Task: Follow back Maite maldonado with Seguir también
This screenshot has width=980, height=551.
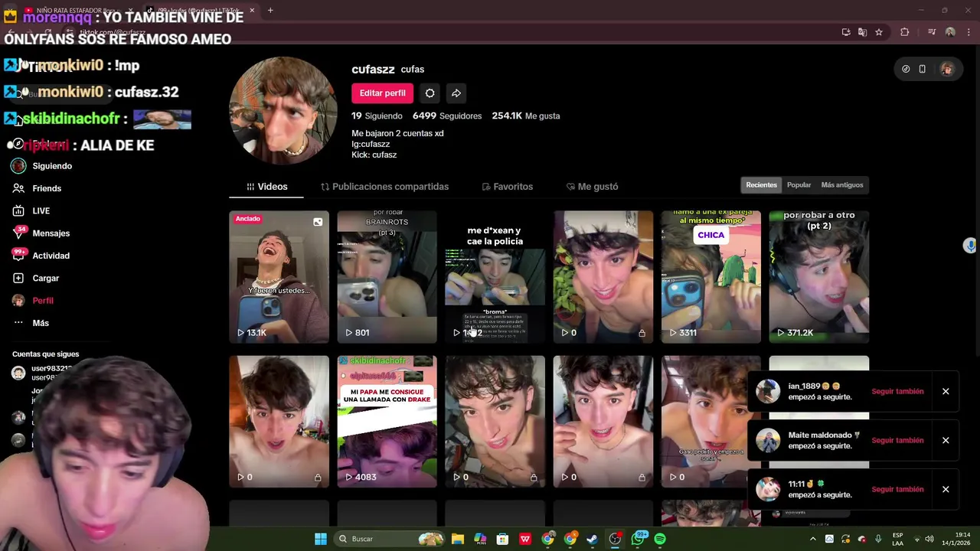Action: coord(897,440)
